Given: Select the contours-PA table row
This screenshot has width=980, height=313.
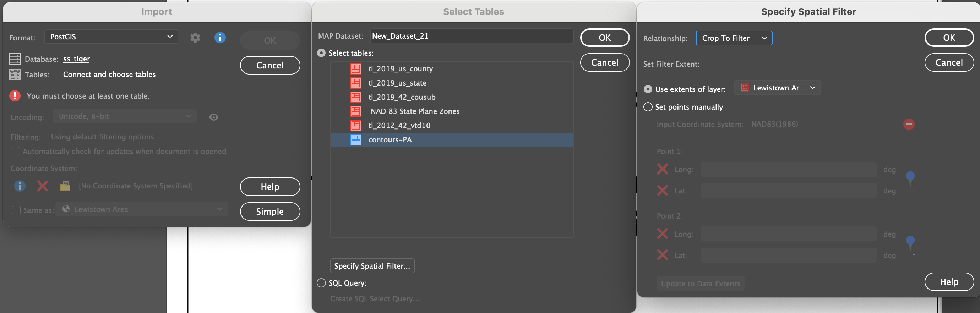Looking at the screenshot, I should coord(452,140).
